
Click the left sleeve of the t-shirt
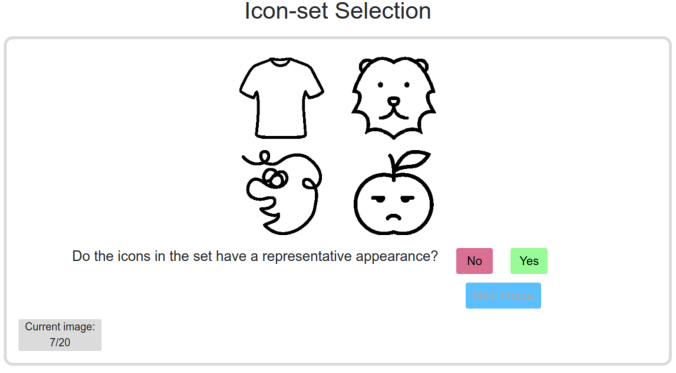[x=250, y=84]
